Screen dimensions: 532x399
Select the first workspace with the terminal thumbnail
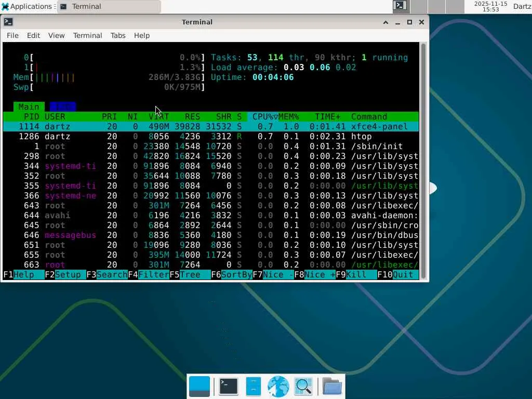pyautogui.click(x=401, y=6)
